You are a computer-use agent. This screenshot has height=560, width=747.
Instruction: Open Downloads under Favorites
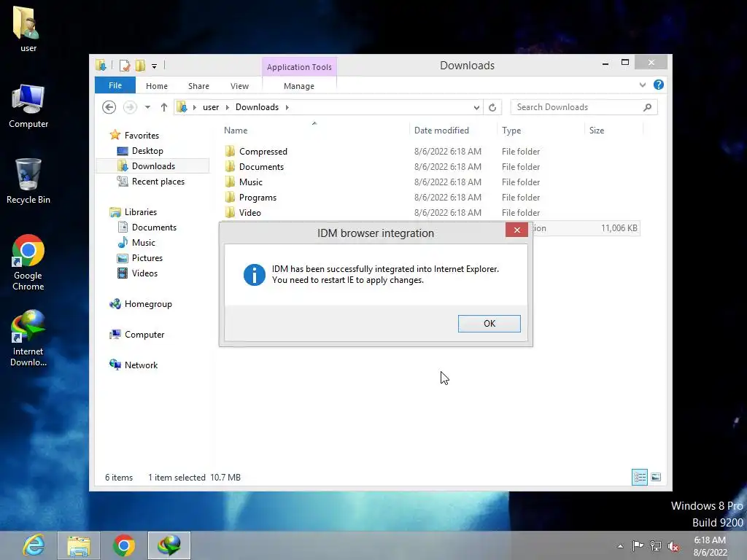point(153,166)
